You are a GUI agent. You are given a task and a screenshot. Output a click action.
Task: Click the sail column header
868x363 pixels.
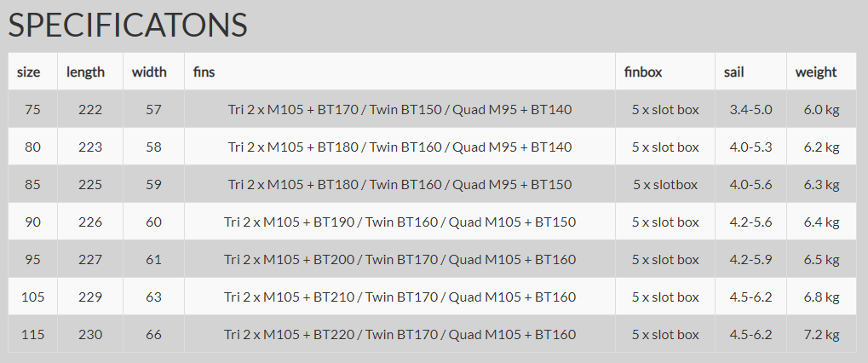[733, 72]
